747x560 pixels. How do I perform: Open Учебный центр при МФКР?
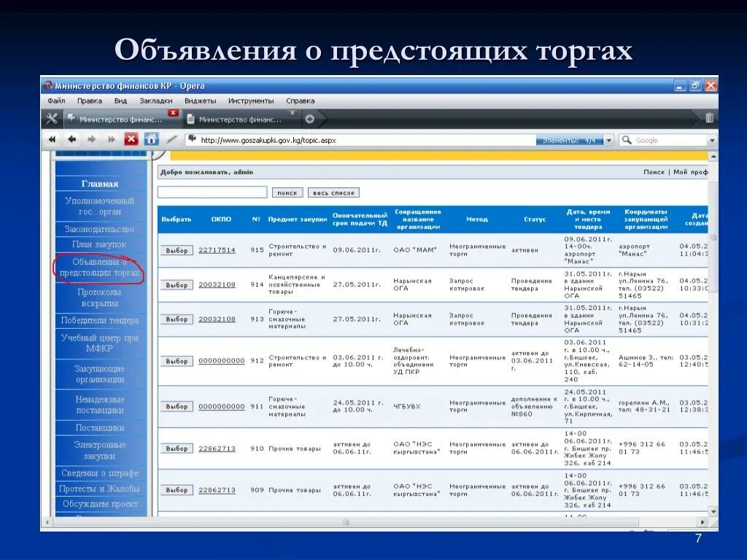99,343
